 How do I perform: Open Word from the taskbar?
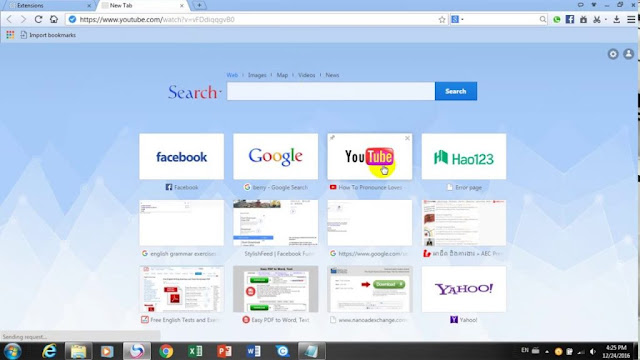tap(253, 351)
